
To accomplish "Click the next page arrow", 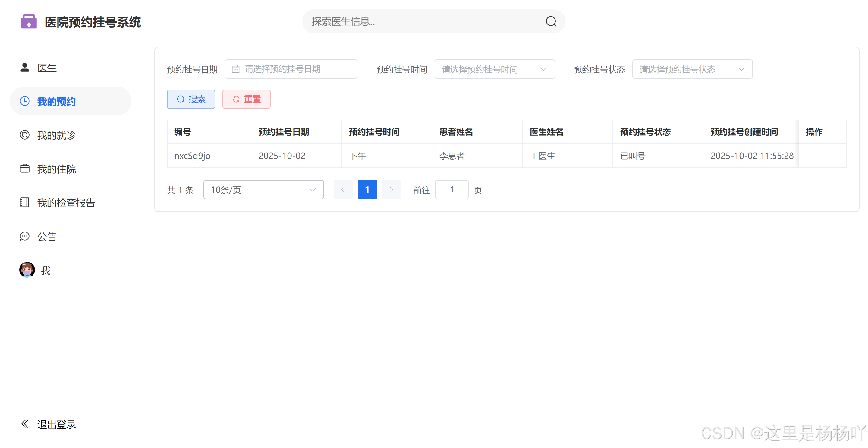I will 391,190.
